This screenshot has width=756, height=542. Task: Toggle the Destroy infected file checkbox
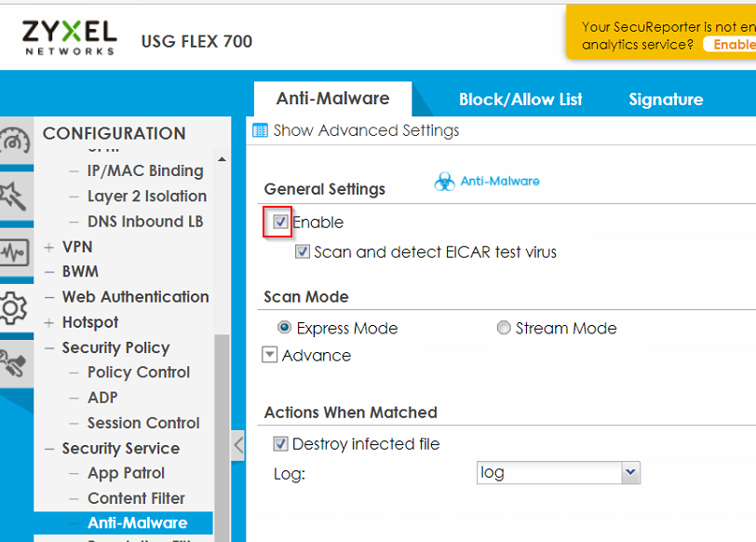[280, 444]
